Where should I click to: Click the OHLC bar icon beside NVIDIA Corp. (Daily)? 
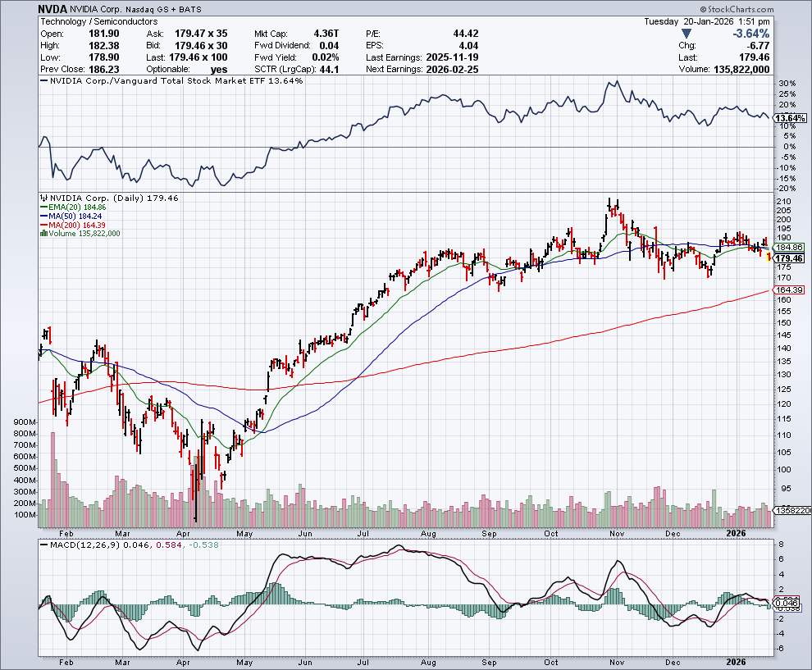click(x=44, y=198)
